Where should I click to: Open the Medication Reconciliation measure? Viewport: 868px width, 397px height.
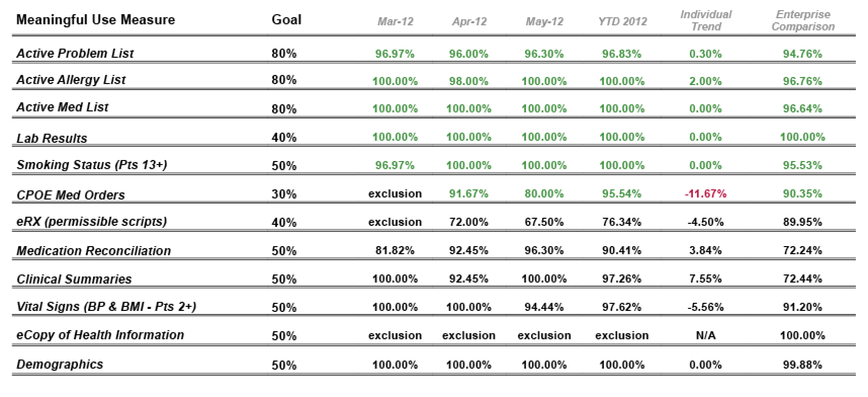click(x=94, y=251)
